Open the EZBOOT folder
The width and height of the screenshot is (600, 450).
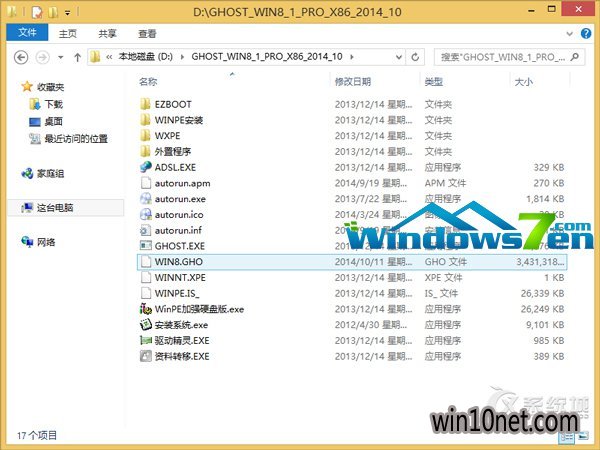pos(146,103)
